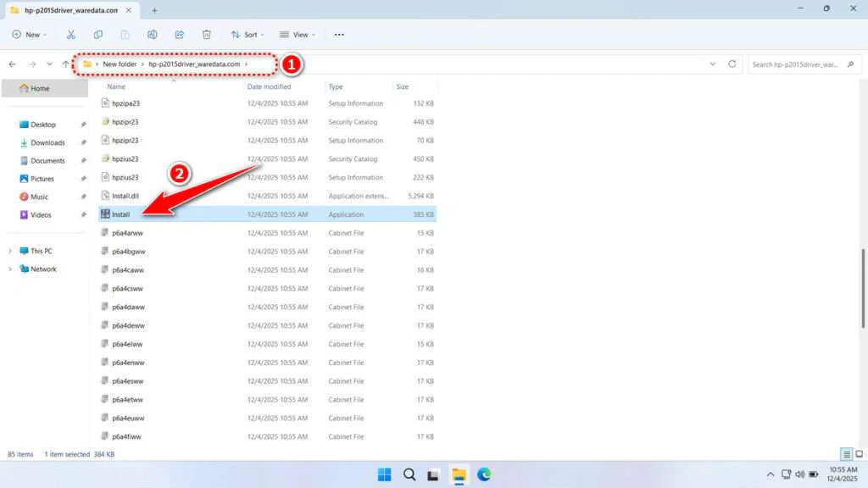Click the Delete trash icon
This screenshot has width=868, height=488.
click(x=207, y=35)
